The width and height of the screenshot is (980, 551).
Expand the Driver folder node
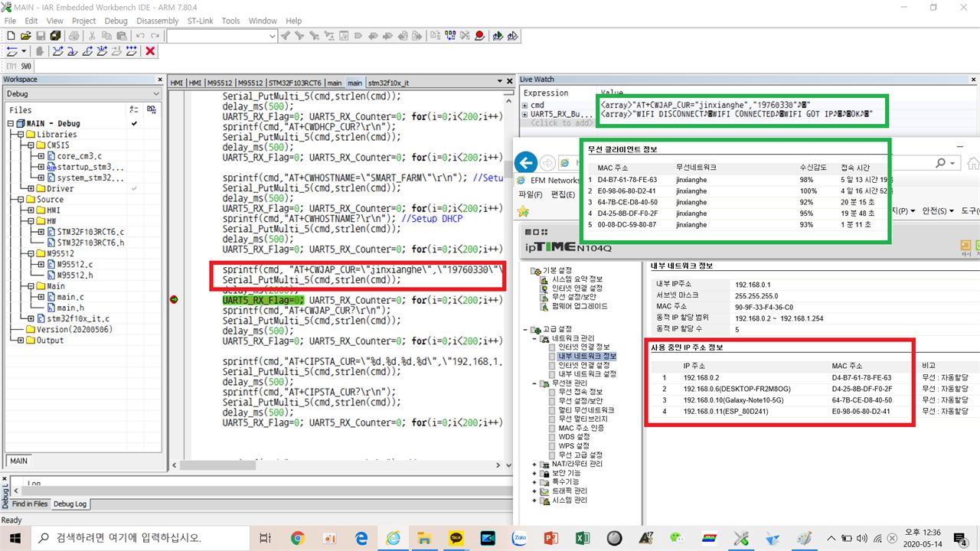(x=31, y=189)
